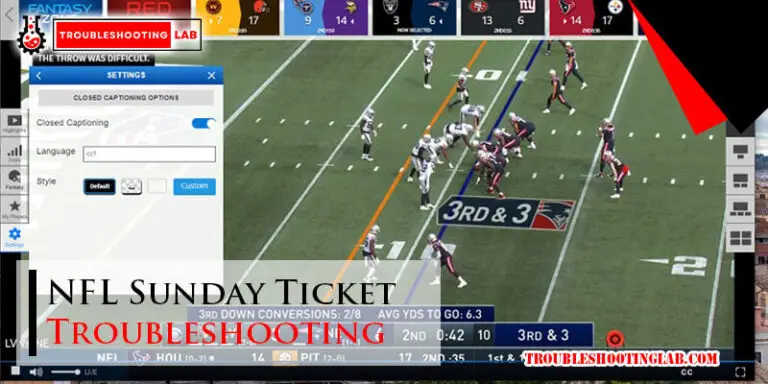Jump to LIVE in the player
Viewport: 768px width, 384px height.
91,373
